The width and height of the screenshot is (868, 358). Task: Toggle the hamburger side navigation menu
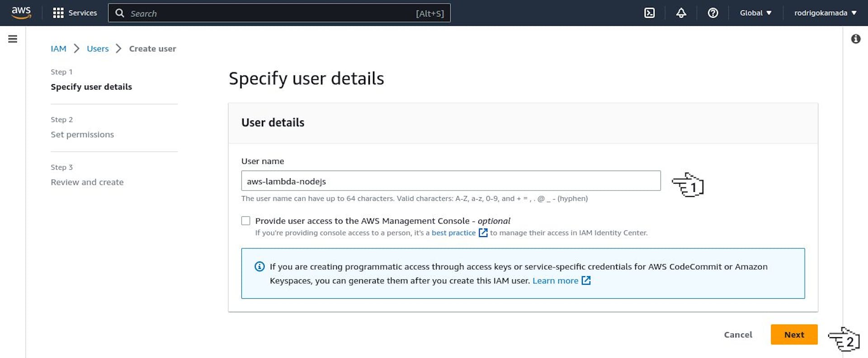click(13, 39)
